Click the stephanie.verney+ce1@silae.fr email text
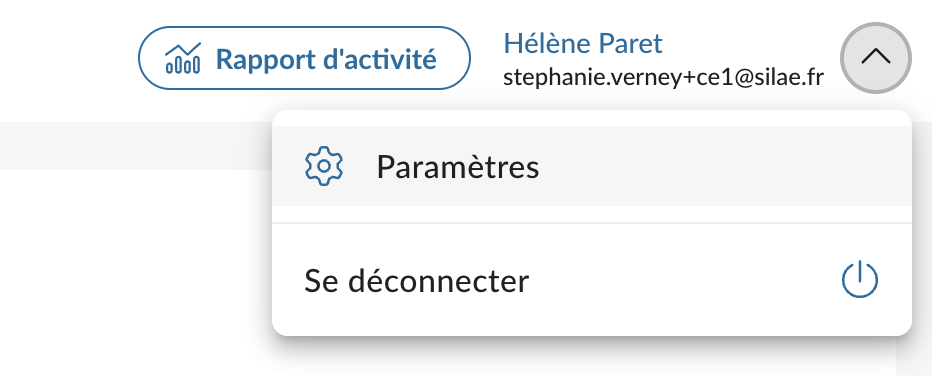Screen dimensions: 932x376 click(x=663, y=78)
